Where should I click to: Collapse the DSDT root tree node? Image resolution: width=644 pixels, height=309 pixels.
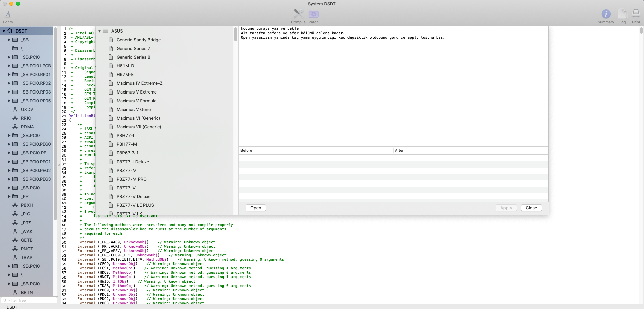(4, 31)
